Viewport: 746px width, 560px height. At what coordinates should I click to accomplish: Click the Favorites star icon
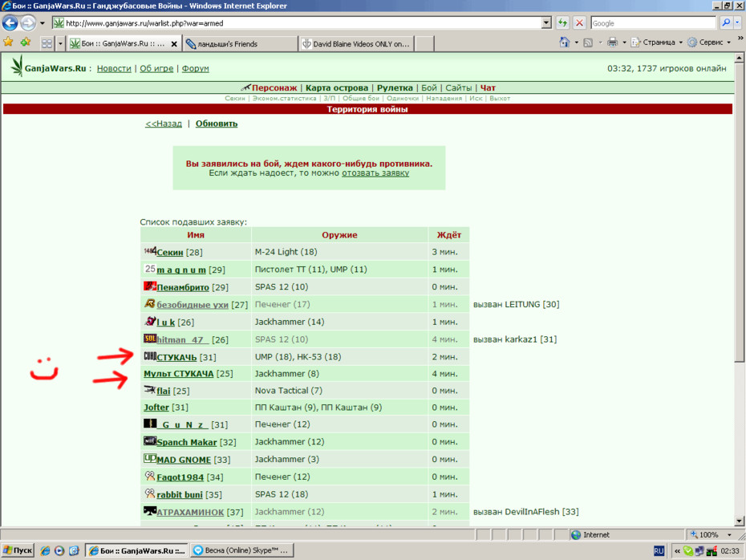click(x=8, y=43)
